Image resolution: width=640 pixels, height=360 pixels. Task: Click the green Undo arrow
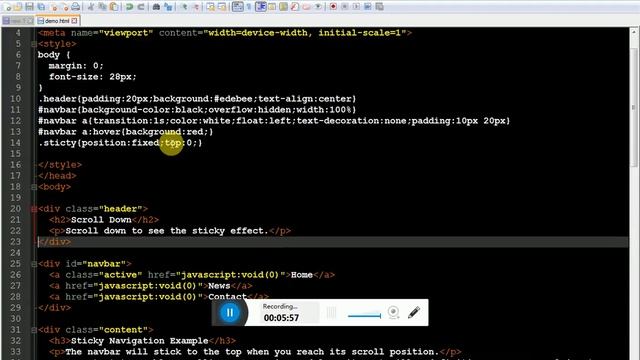129,7
